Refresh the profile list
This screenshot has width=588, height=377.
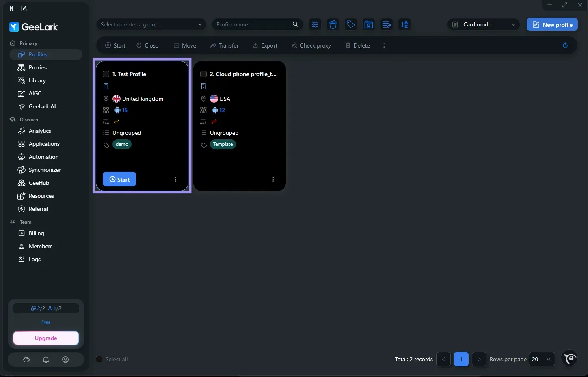pyautogui.click(x=565, y=45)
